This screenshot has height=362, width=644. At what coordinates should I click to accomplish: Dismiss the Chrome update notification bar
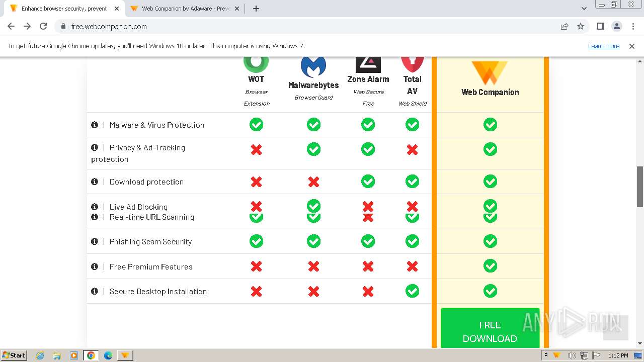[x=632, y=46]
